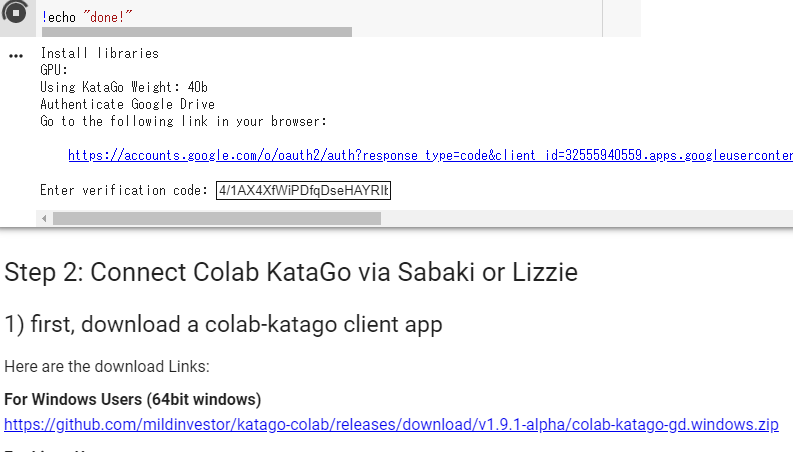Click 'first, download a colab-katago client app' heading
This screenshot has height=452, width=793.
[223, 324]
